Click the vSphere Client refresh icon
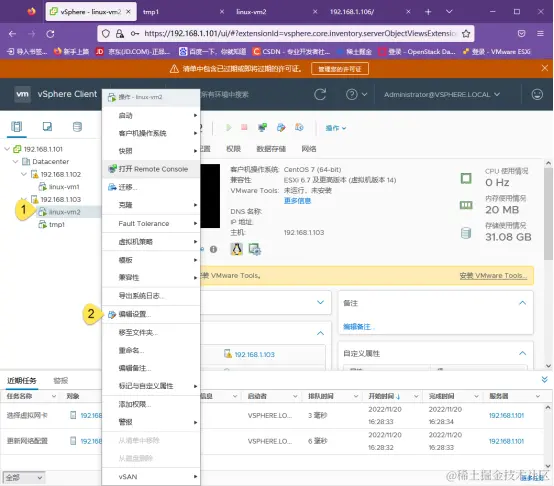This screenshot has height=486, width=554. (320, 94)
